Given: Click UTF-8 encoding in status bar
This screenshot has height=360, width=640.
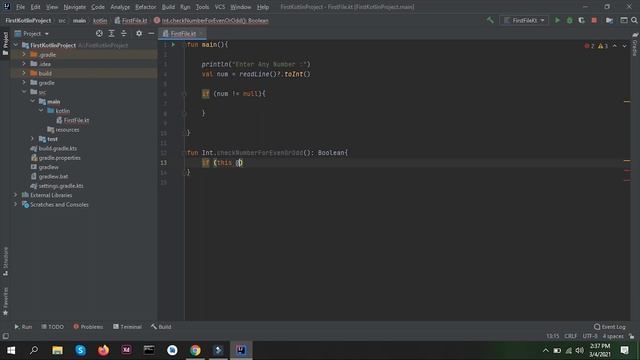Looking at the screenshot, I should click(x=590, y=336).
